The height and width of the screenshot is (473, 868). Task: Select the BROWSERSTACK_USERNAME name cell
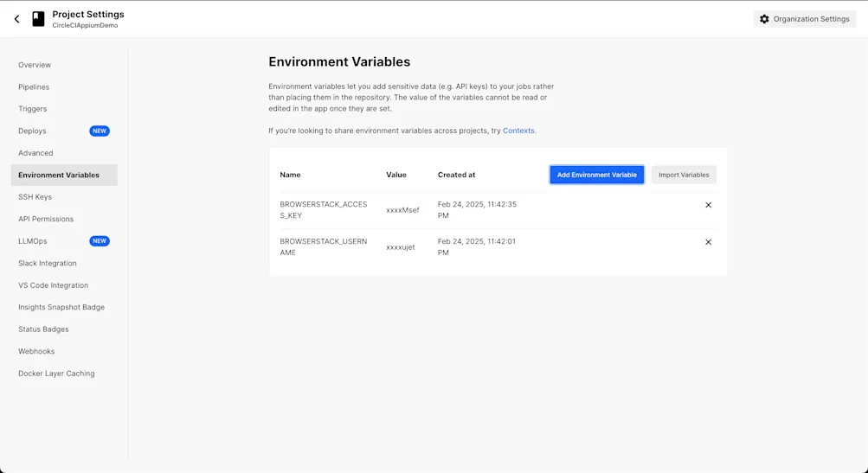pos(324,246)
